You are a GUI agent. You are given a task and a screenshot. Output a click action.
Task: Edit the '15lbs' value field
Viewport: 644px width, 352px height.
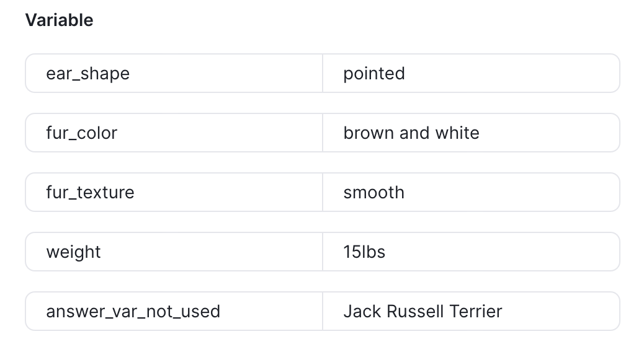471,252
